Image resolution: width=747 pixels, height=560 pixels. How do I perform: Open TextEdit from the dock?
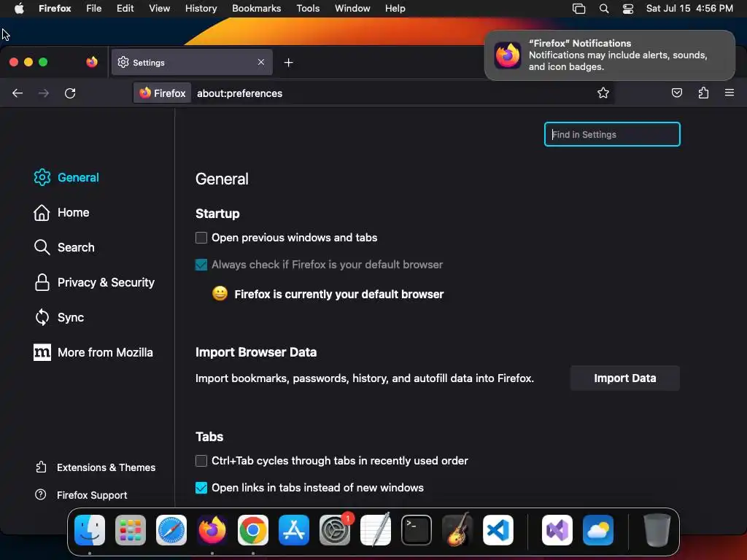[x=376, y=530]
